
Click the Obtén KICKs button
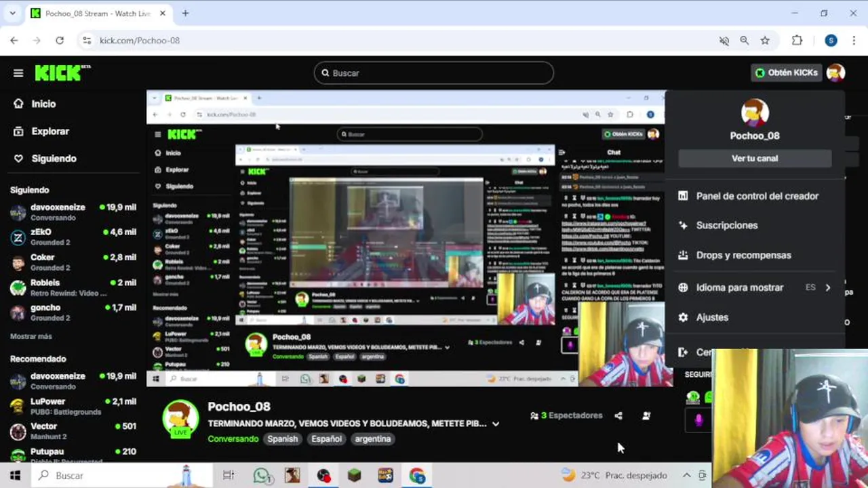tap(787, 73)
